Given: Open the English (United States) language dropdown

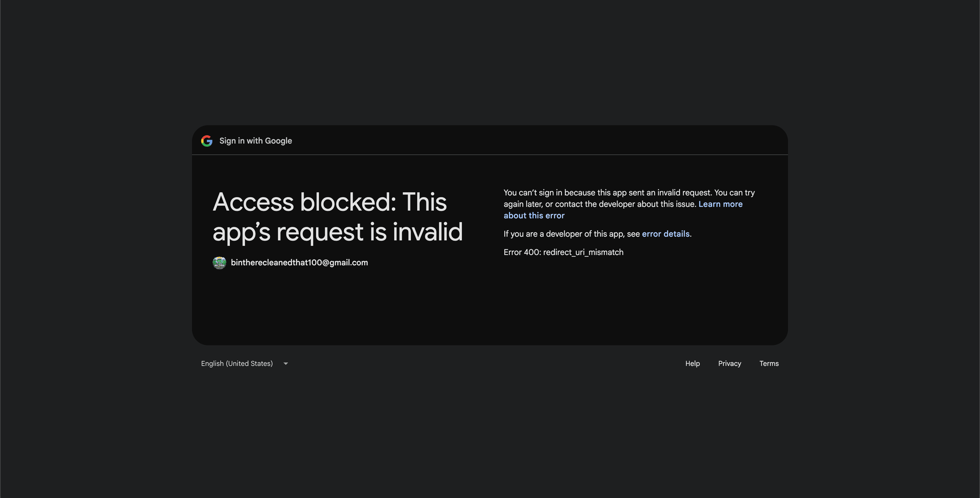Looking at the screenshot, I should click(x=245, y=363).
